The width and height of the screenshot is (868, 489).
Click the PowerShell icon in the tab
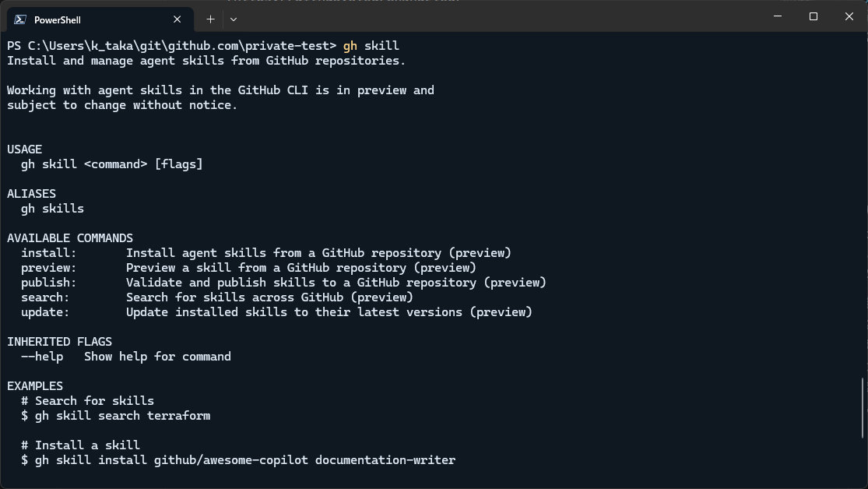coord(20,19)
